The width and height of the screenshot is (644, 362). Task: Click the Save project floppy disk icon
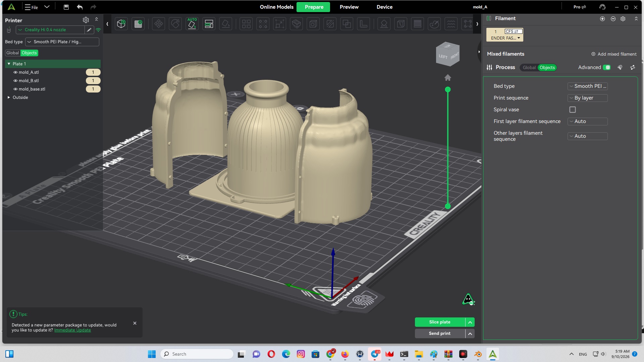coord(66,7)
